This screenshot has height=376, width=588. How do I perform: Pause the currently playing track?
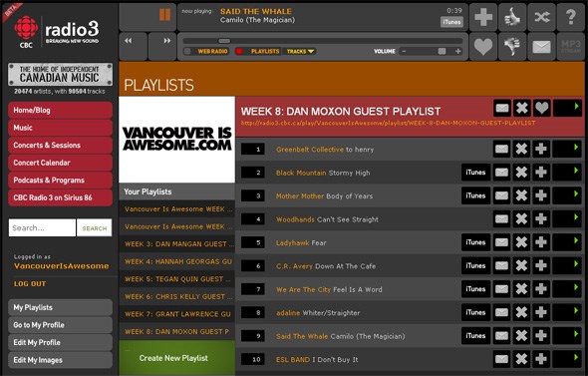click(164, 15)
